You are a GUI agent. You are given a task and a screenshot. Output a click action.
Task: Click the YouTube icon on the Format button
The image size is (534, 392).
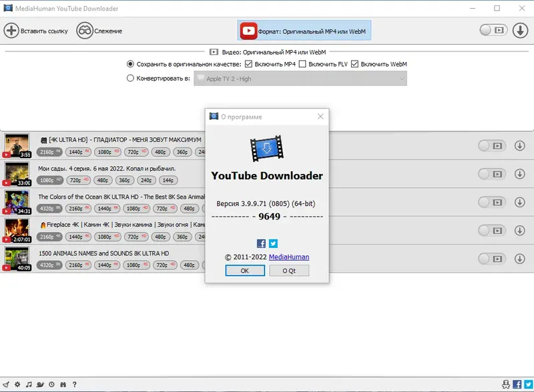[248, 30]
